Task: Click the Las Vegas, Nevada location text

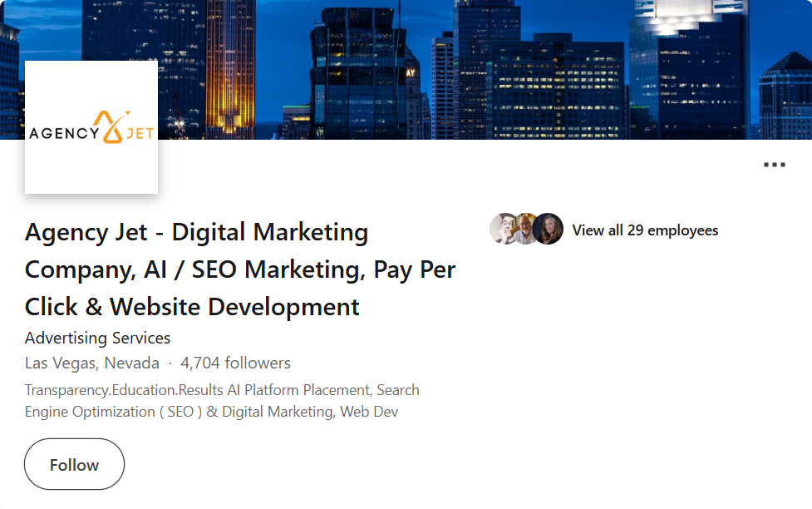Action: point(91,363)
